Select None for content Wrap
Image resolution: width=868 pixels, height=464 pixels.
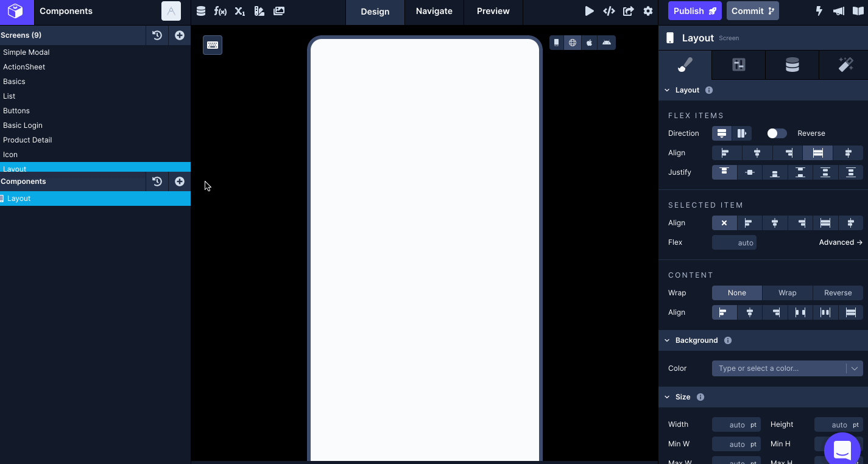point(737,293)
